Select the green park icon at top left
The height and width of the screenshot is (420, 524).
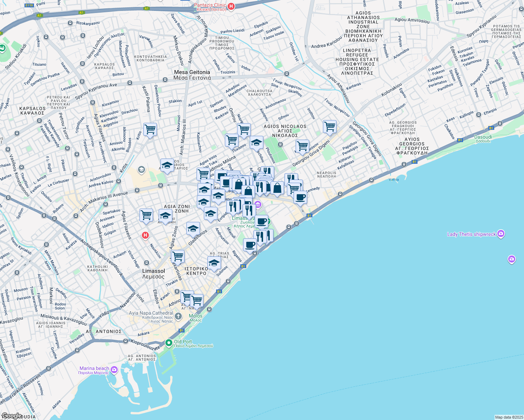(x=4, y=47)
